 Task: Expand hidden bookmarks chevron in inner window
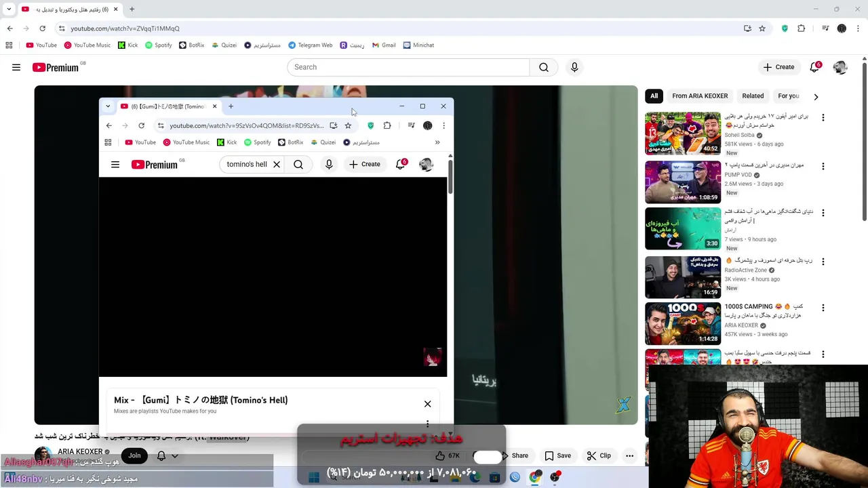(437, 142)
